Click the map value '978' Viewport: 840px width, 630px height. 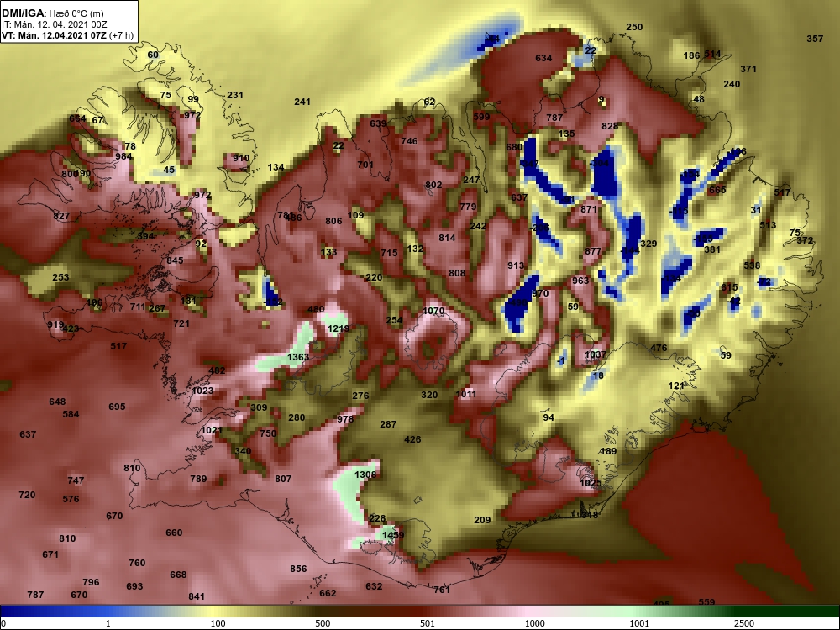tap(345, 419)
